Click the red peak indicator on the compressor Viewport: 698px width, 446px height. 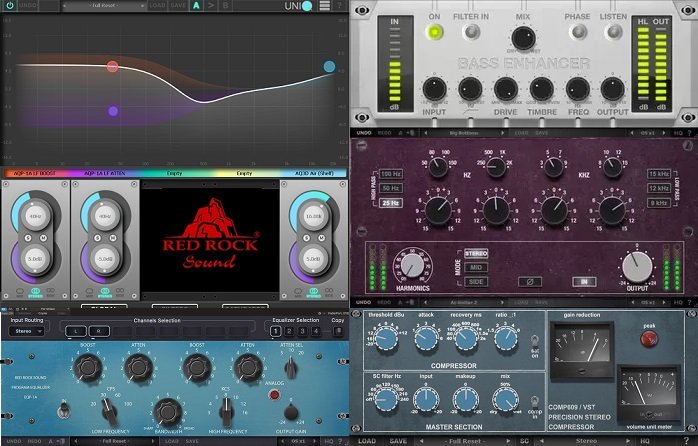[647, 340]
